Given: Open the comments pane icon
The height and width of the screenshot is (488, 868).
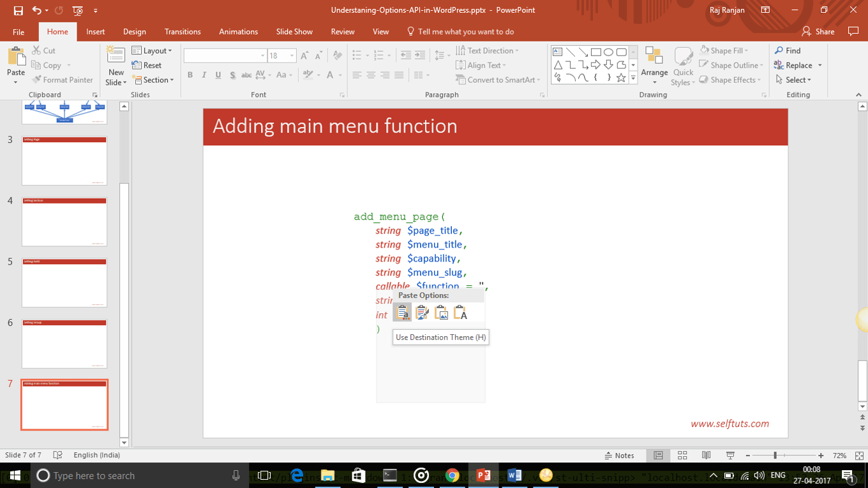Looking at the screenshot, I should point(853,31).
